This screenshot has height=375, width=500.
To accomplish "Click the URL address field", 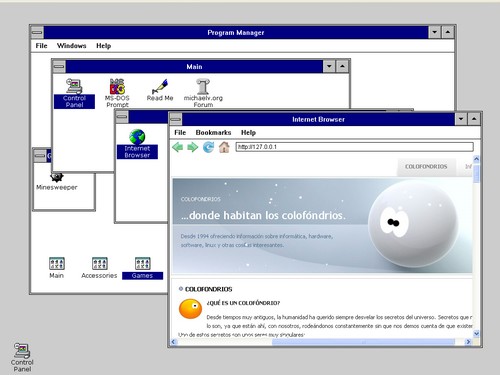I will click(x=355, y=147).
